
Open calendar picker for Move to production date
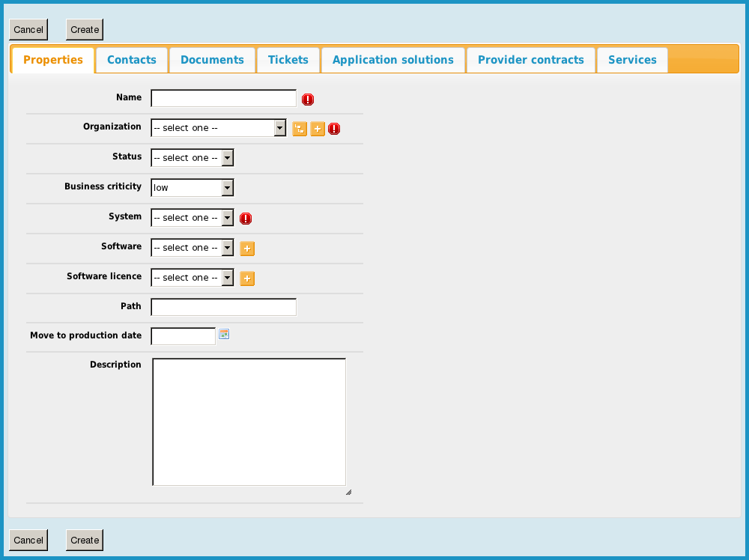[223, 335]
